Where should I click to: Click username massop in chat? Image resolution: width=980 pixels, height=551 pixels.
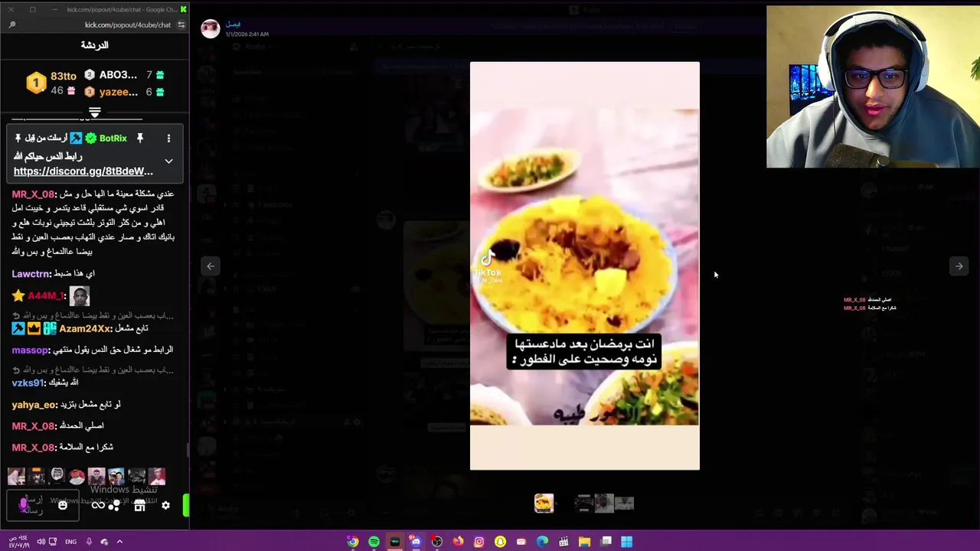[x=30, y=350]
